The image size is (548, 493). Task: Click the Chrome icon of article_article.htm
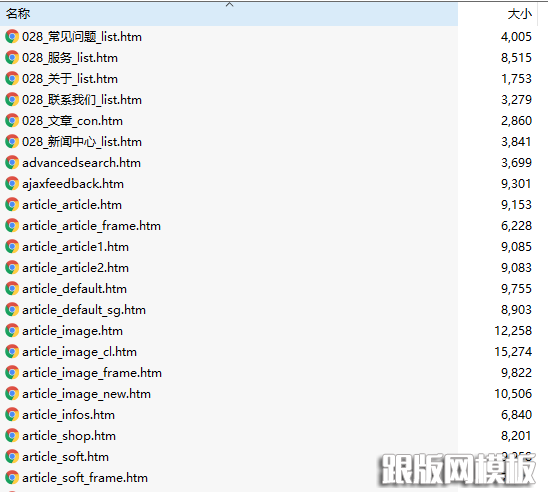tap(12, 205)
